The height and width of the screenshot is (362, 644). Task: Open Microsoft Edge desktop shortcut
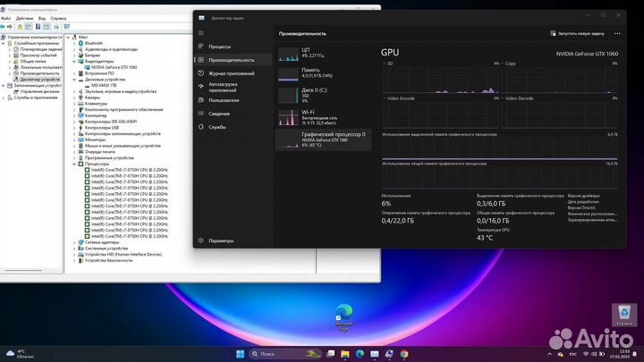(x=343, y=317)
